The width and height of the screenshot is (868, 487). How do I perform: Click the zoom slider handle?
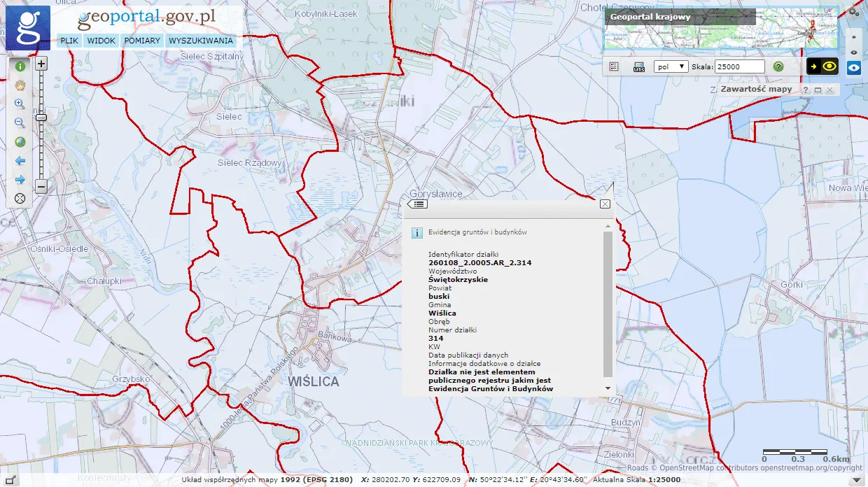pos(41,117)
